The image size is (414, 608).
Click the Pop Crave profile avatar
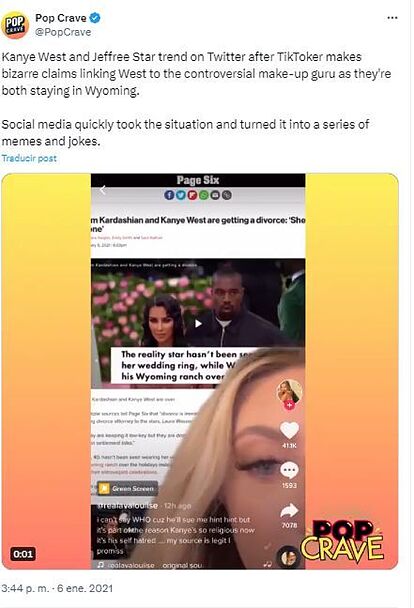[15, 25]
